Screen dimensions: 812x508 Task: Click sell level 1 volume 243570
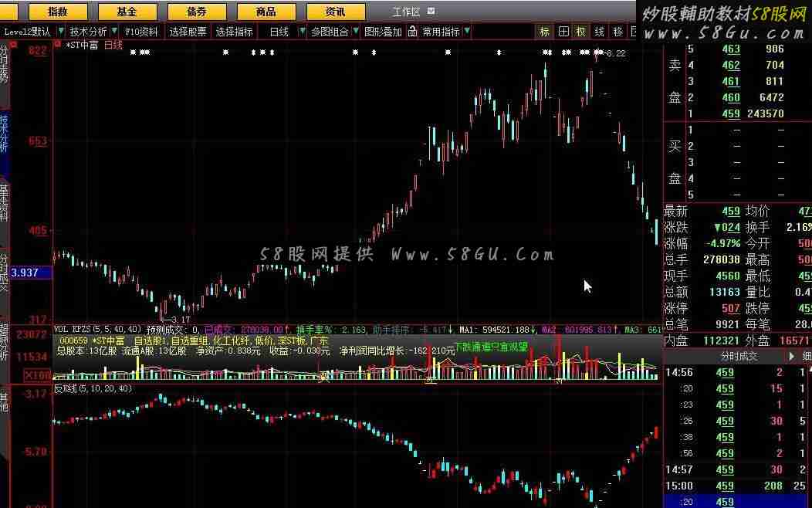click(766, 113)
